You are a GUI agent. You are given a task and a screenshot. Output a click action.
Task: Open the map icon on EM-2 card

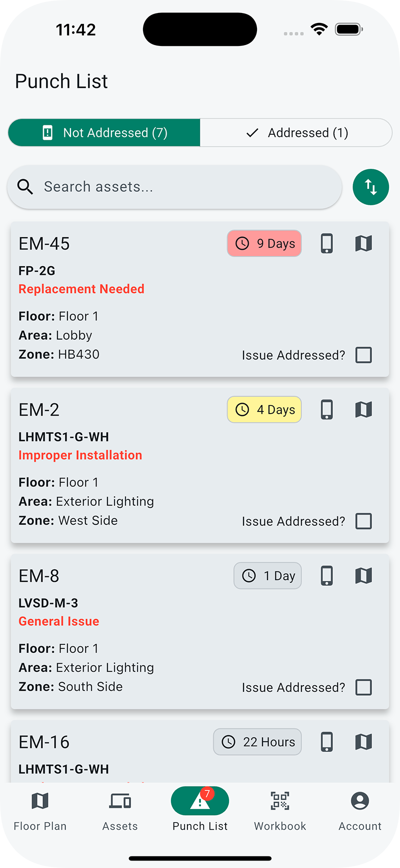pos(363,410)
